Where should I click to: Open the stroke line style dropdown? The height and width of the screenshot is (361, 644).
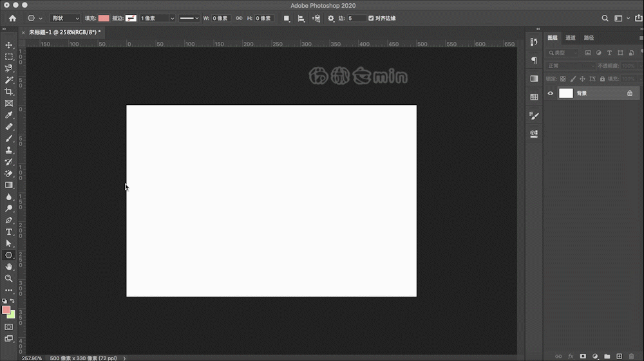tap(189, 18)
